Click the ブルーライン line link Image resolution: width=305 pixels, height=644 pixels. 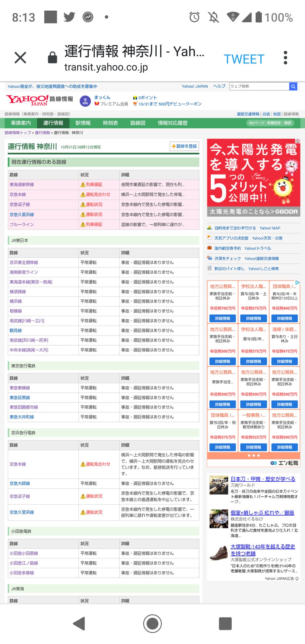point(22,225)
